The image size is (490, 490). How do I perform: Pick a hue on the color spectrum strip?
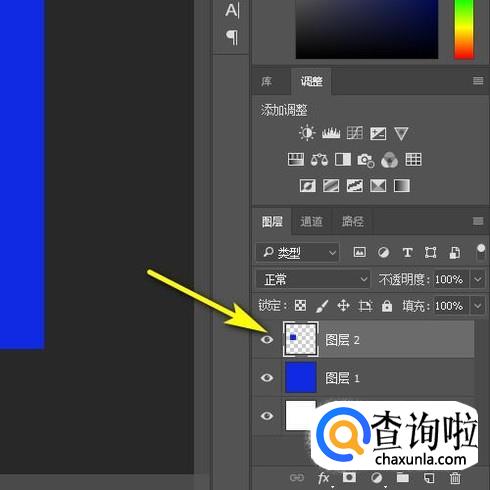[464, 29]
